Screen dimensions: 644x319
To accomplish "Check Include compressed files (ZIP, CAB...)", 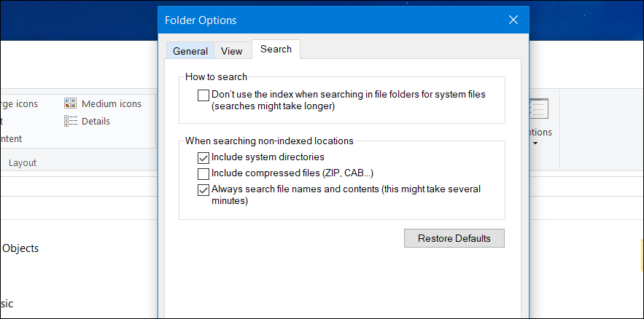I will point(203,173).
